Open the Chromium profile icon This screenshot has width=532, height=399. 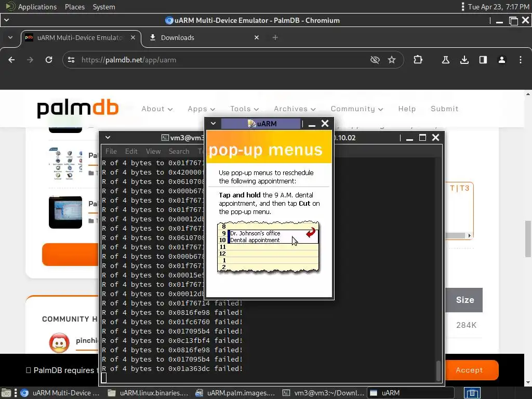pos(502,60)
